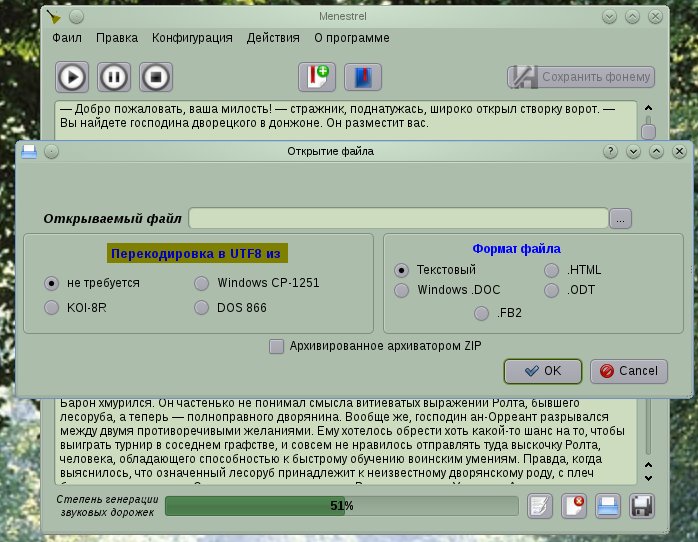Click text line starting Вы найдете господина дворецкого
Screen dimensions: 698x542
coord(244,123)
